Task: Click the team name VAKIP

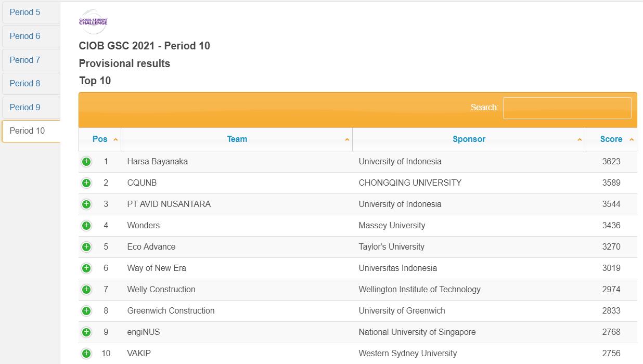Action: pyautogui.click(x=139, y=354)
